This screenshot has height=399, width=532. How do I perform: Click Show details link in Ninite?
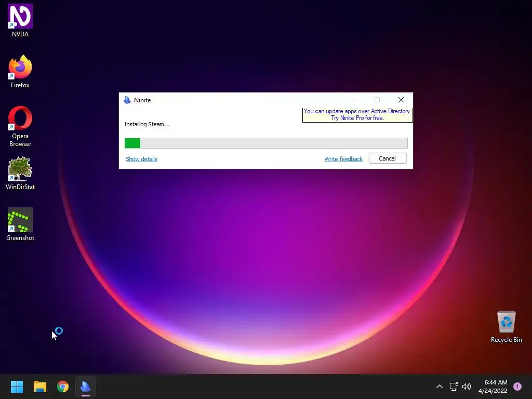pos(141,159)
